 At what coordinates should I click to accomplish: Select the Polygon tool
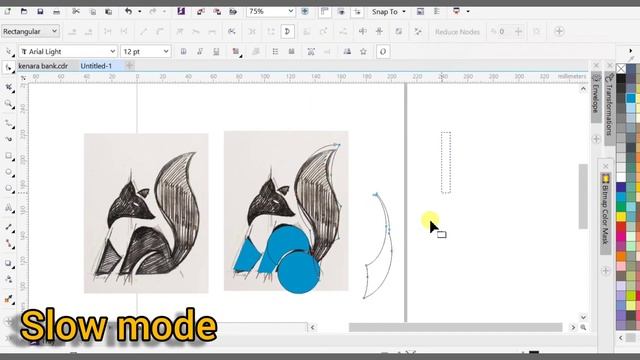9,189
